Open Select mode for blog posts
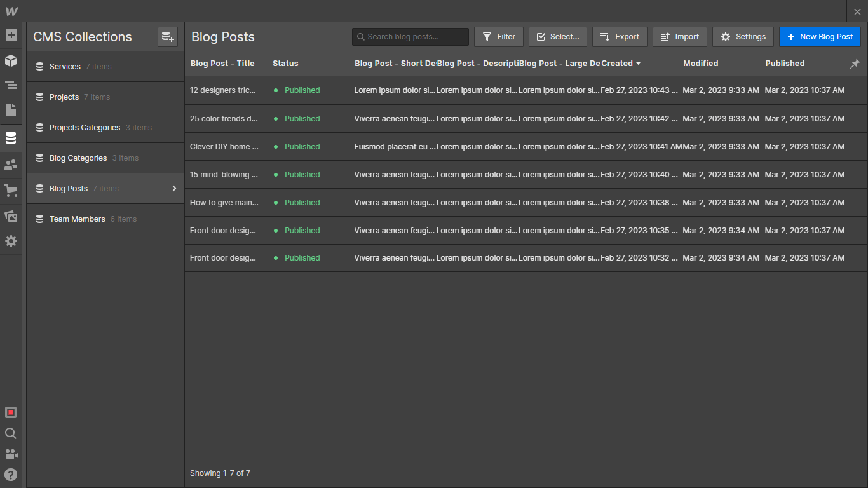The height and width of the screenshot is (488, 868). (557, 36)
